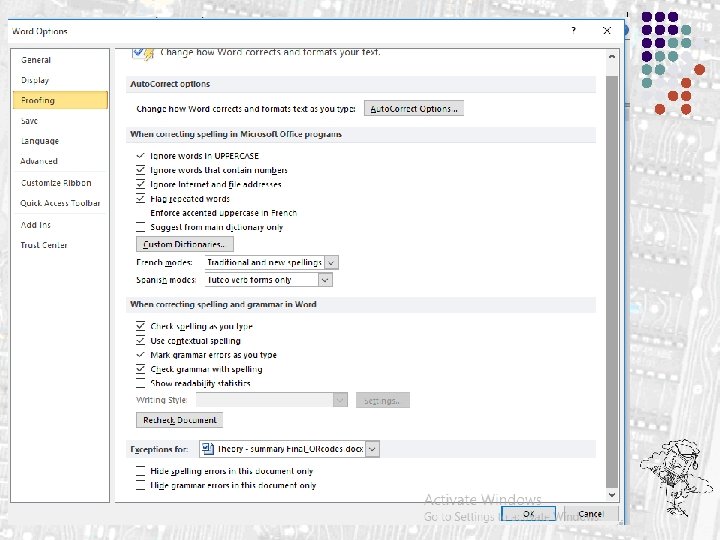Toggle Ignore words in UPPERCASE

141,156
